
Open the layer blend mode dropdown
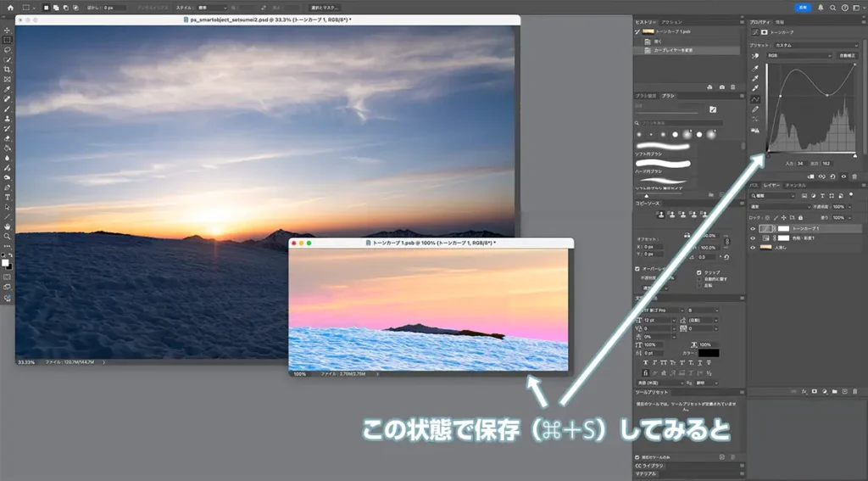(780, 207)
